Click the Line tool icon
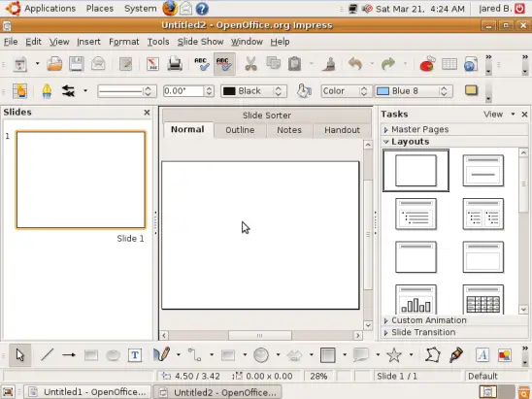 pyautogui.click(x=48, y=355)
